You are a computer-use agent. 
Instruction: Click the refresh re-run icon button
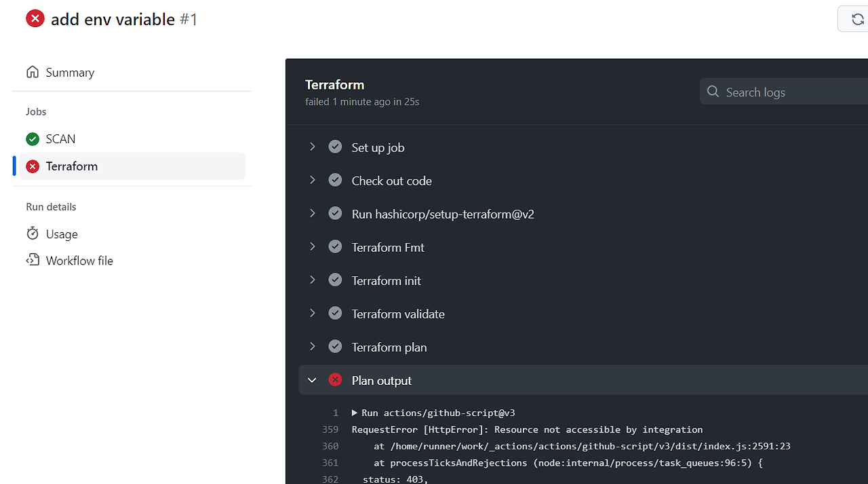[856, 20]
